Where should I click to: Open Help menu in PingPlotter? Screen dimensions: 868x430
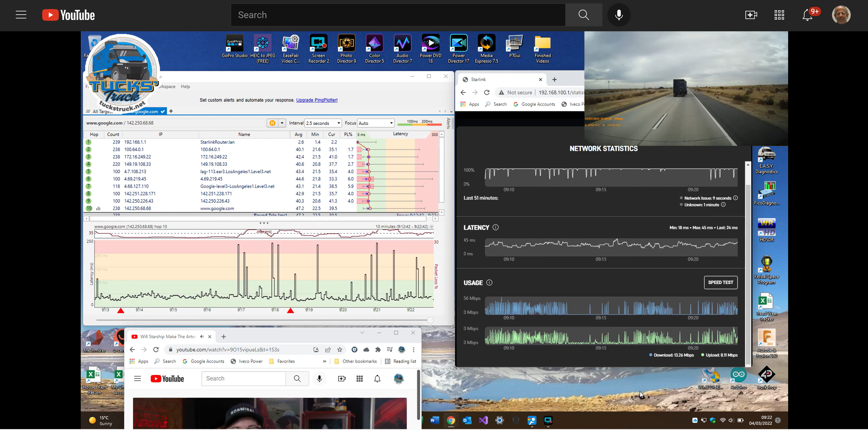coord(185,87)
